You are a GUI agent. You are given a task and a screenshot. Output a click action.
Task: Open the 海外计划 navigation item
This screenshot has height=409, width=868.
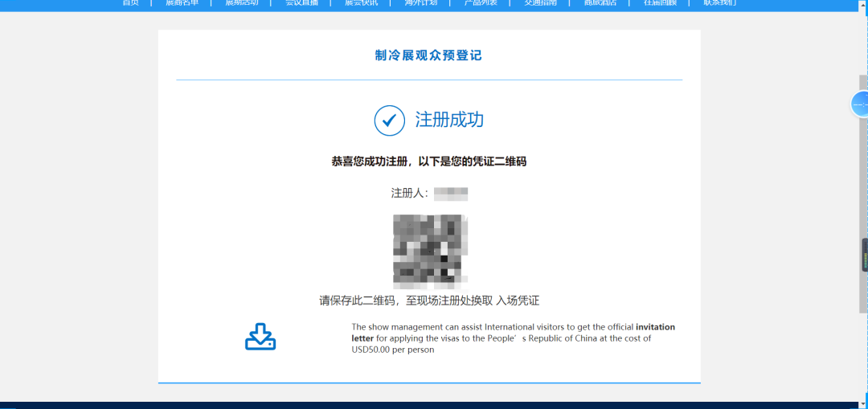coord(420,2)
